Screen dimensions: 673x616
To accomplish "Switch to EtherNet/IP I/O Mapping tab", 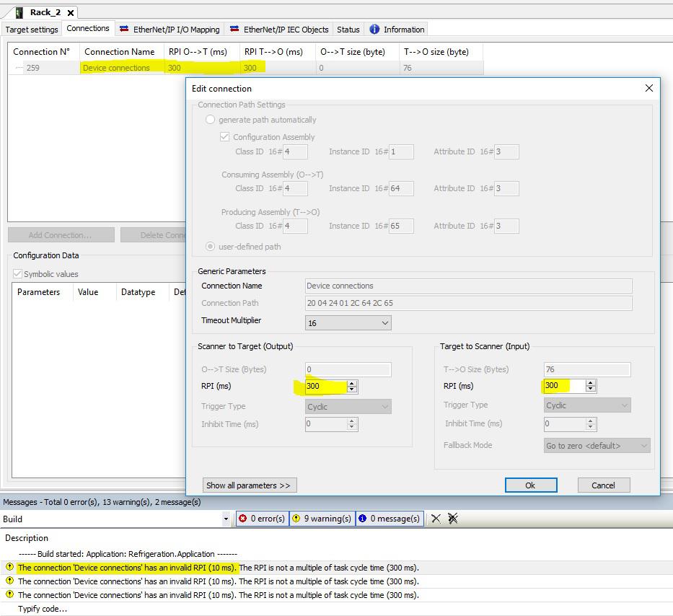I will point(170,30).
